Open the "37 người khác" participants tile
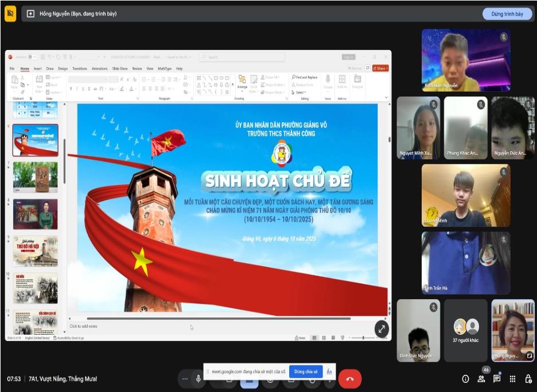Screen dimensions: 537x392 [465, 331]
